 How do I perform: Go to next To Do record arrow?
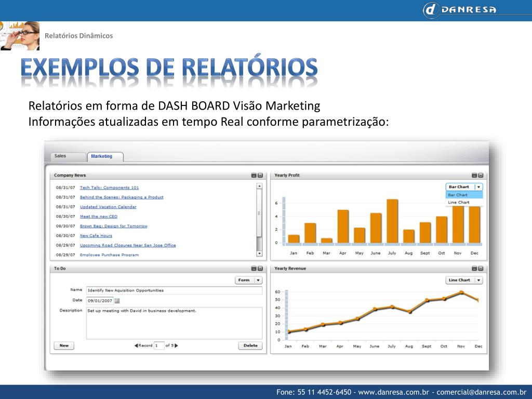[176, 345]
